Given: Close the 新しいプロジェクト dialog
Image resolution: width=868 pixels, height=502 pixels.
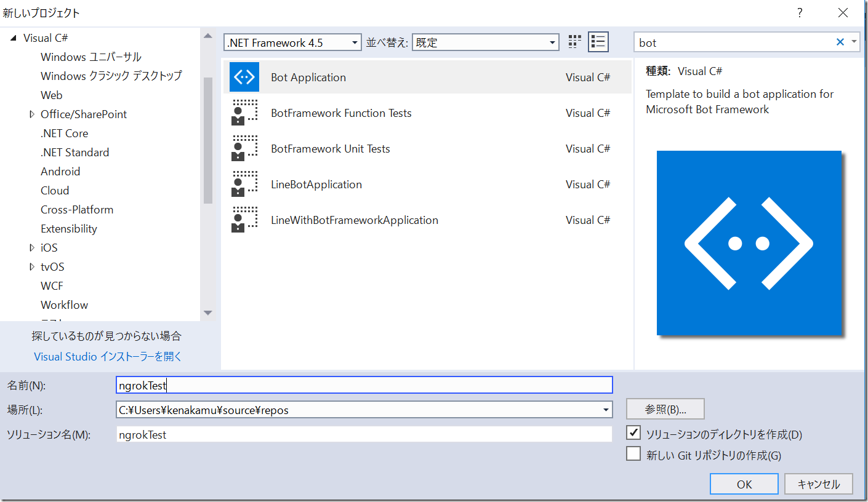Looking at the screenshot, I should pyautogui.click(x=843, y=12).
